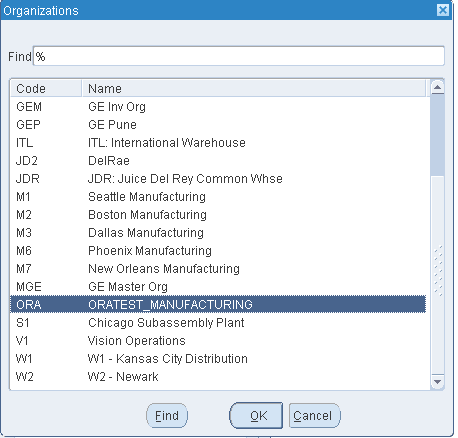The image size is (458, 438).
Task: Pick ITL: International Warehouse entry
Action: tap(218, 143)
